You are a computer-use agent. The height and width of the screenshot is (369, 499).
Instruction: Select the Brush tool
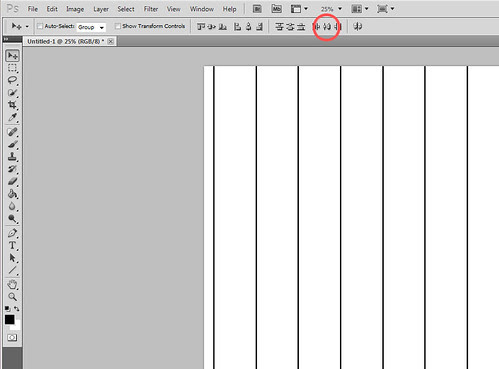tap(12, 144)
